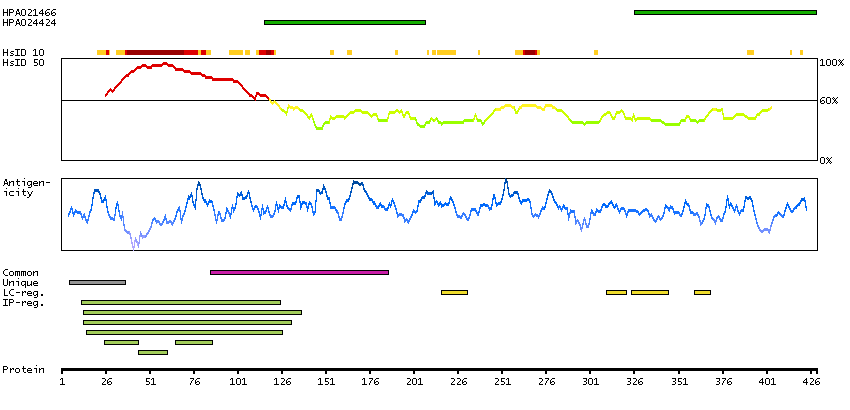Screen dimensions: 850x410
Task: Click the Antigenicity track label
Action: coord(23,187)
